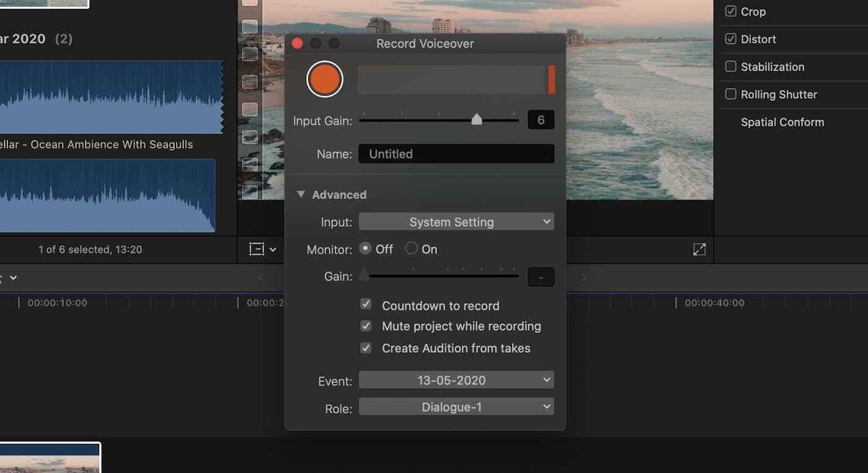Open the Event 13-05-2020 dropdown
The image size is (868, 473).
click(x=456, y=380)
